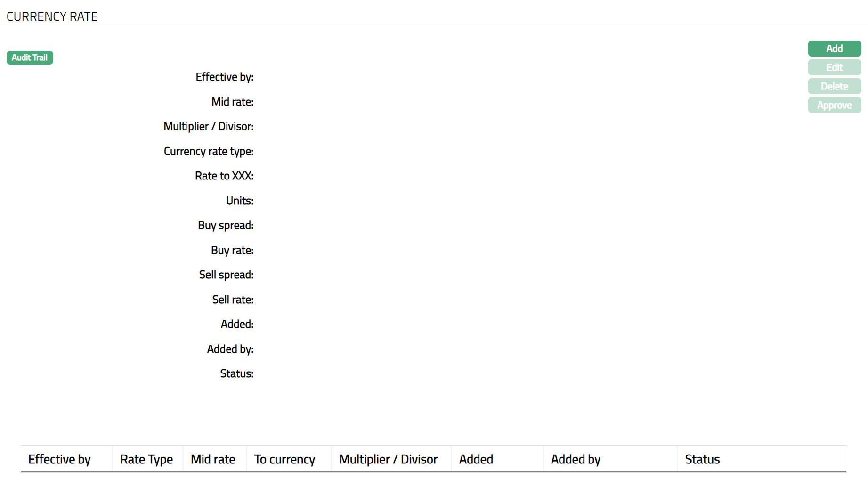Click the Currency Rate page title
This screenshot has width=868, height=479.
[x=52, y=16]
